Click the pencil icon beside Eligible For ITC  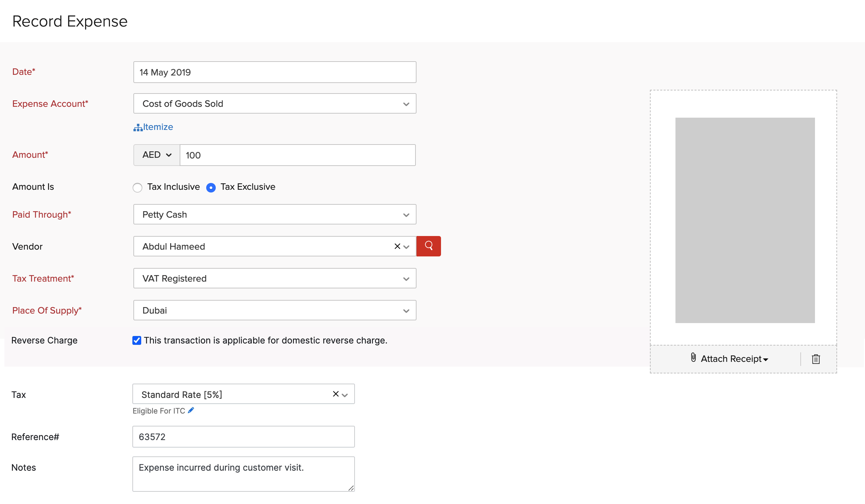pyautogui.click(x=191, y=410)
